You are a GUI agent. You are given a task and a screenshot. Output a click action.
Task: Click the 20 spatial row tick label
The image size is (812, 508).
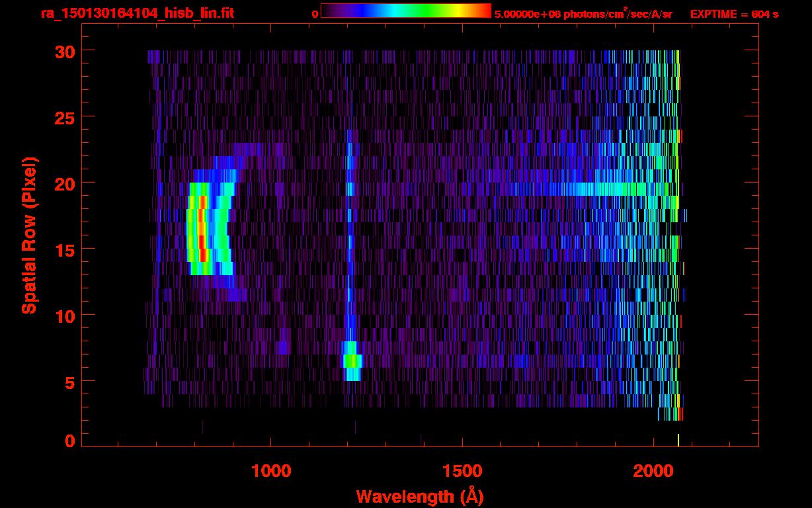pos(65,183)
